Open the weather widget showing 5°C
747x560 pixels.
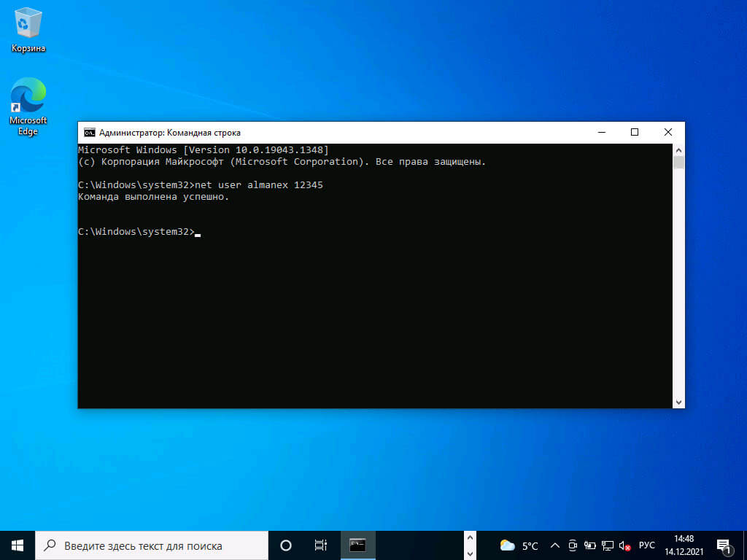coord(519,545)
